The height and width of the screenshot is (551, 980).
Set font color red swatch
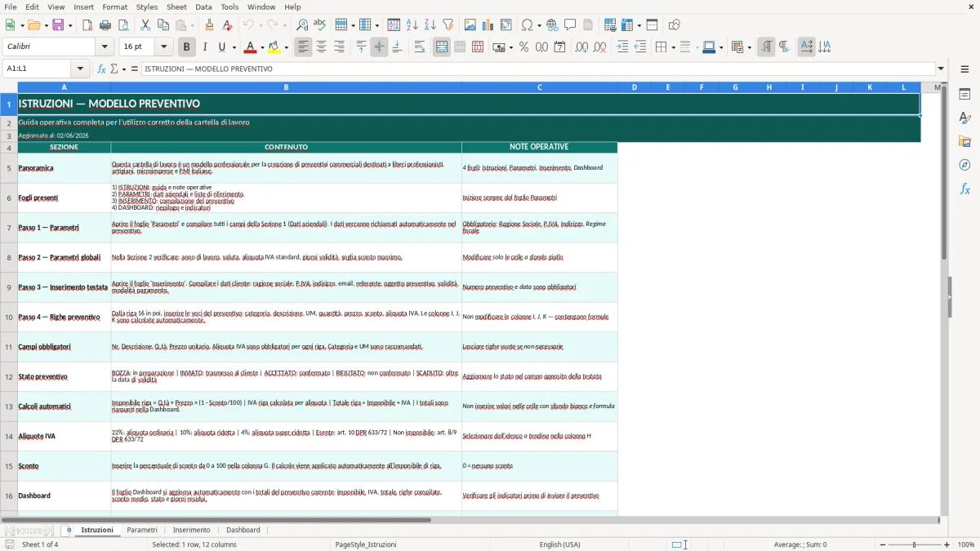[251, 47]
